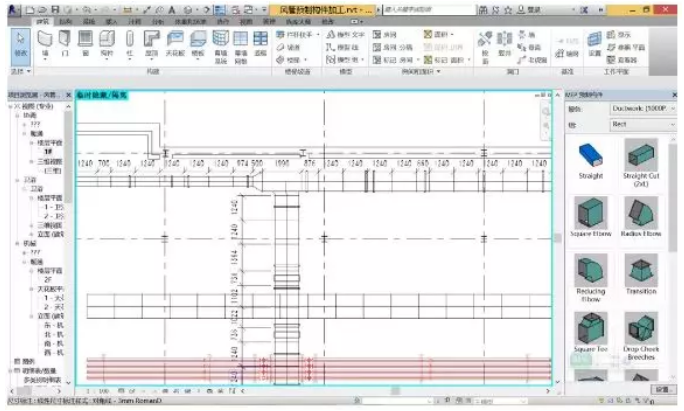The image size is (684, 411).
Task: Choose the Column tool in ribbon
Action: click(x=130, y=45)
